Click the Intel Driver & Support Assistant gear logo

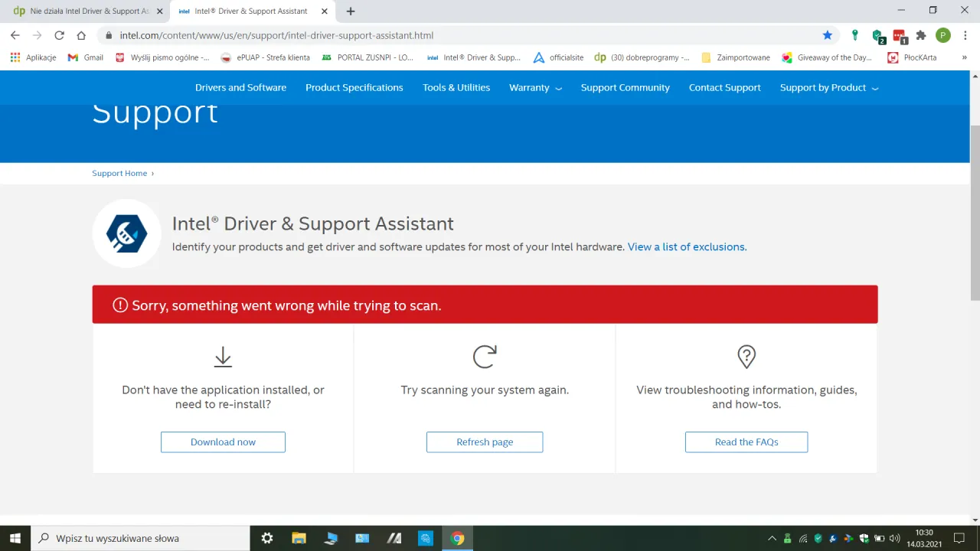pyautogui.click(x=126, y=233)
